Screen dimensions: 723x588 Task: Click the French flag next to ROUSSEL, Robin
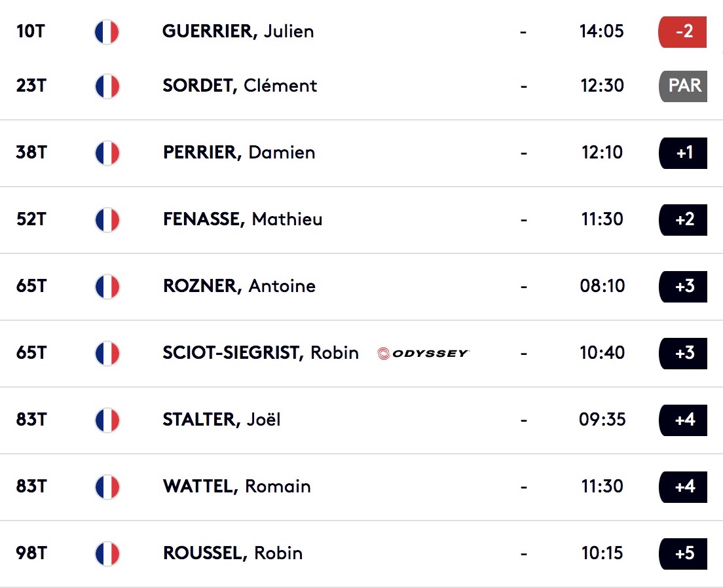click(107, 554)
